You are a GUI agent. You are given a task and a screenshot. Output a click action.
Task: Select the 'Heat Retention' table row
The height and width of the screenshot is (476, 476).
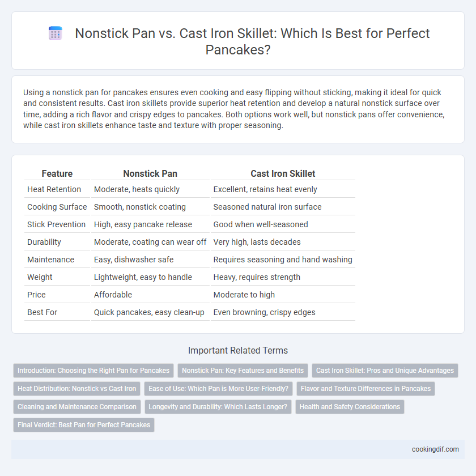[190, 189]
